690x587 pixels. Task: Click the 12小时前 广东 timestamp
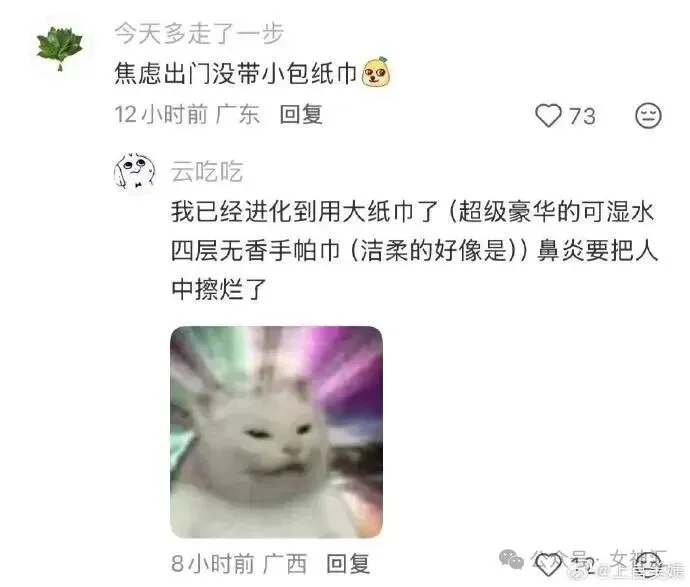[x=187, y=115]
